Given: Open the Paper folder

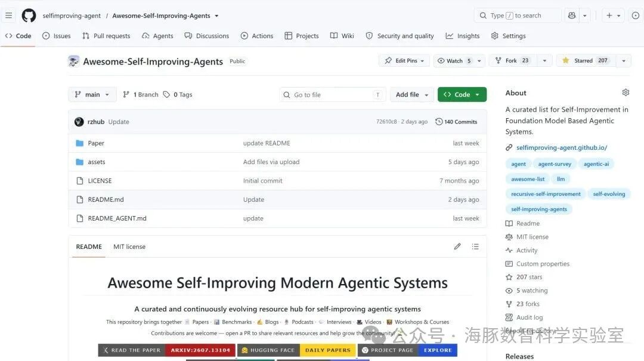Looking at the screenshot, I should (x=95, y=143).
